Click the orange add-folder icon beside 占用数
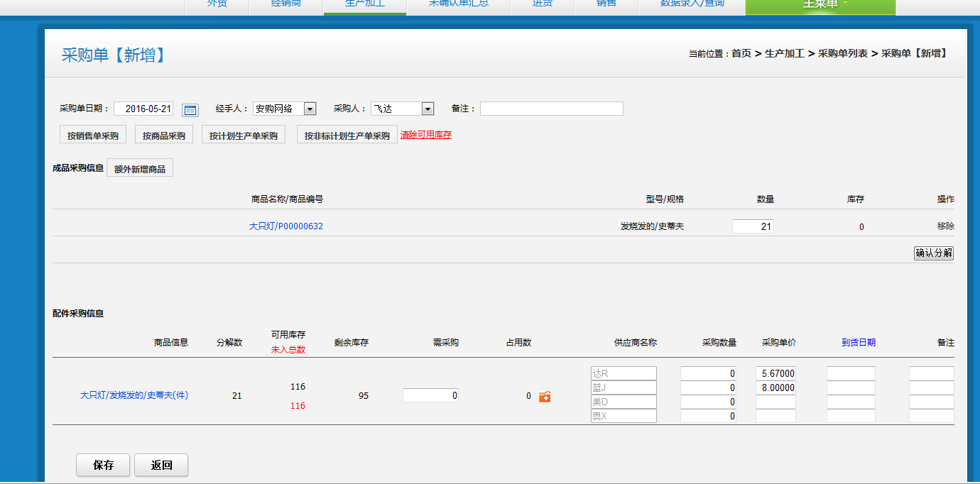 pos(545,397)
